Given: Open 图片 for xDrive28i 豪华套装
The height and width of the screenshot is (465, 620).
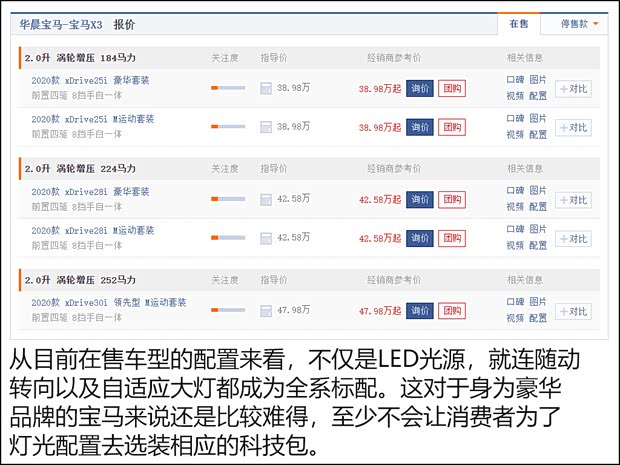Looking at the screenshot, I should pos(538,190).
